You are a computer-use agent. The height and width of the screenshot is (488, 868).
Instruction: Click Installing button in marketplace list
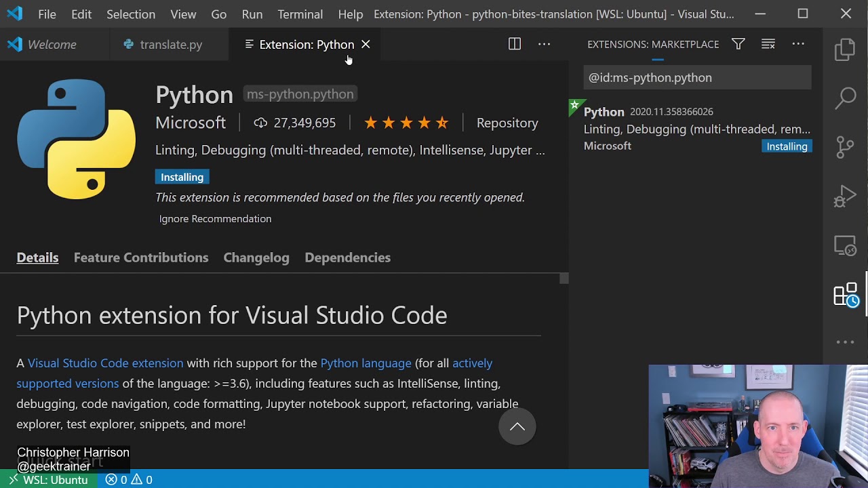[x=787, y=146]
